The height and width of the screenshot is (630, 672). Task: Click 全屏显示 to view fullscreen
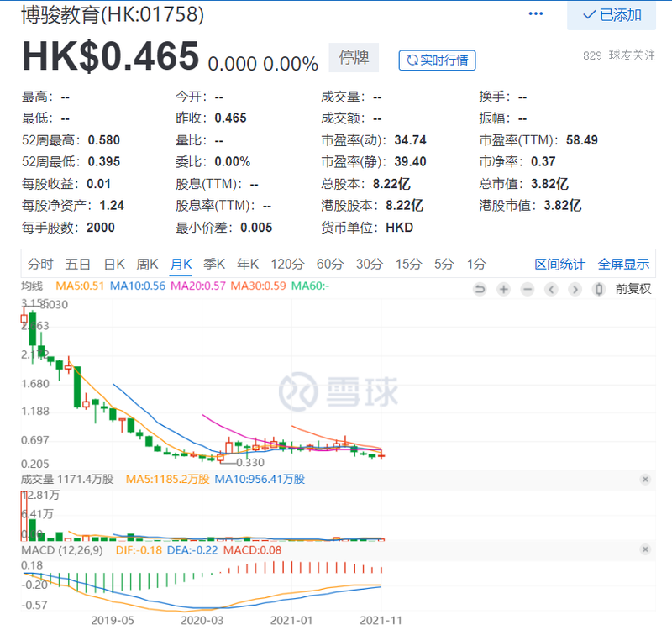623,264
